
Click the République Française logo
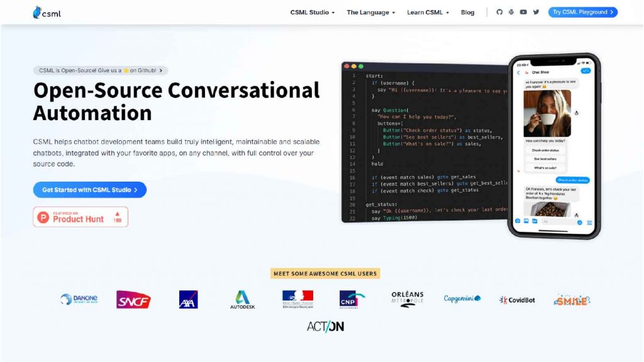pyautogui.click(x=297, y=300)
